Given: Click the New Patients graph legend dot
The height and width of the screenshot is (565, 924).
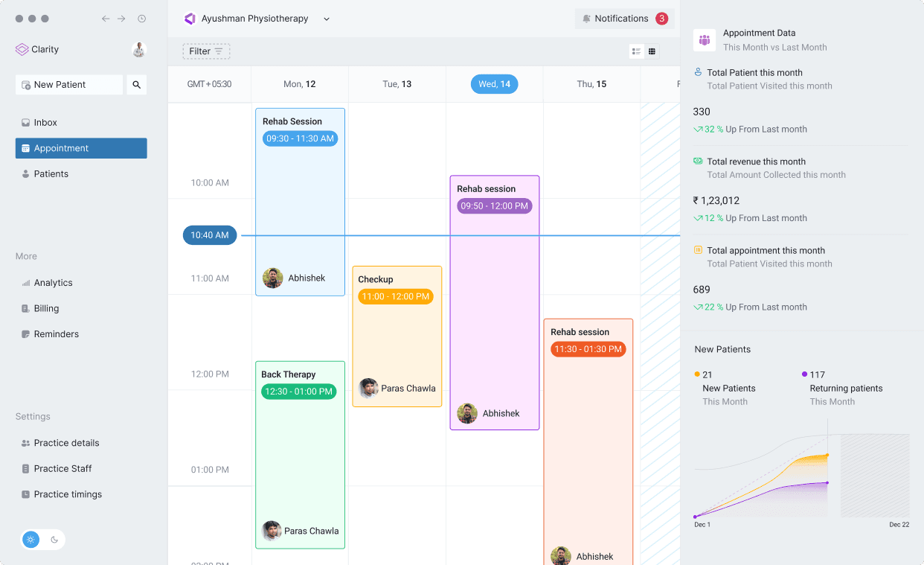Looking at the screenshot, I should 697,374.
